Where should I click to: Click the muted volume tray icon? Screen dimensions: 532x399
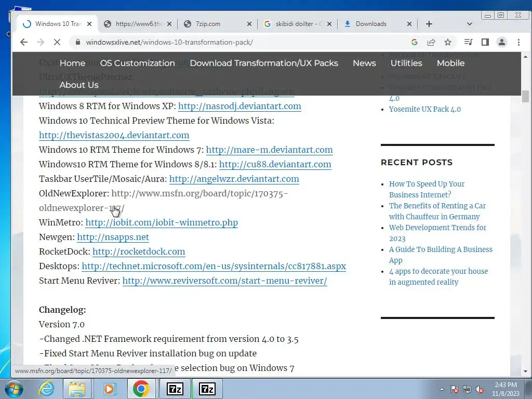pyautogui.click(x=480, y=389)
